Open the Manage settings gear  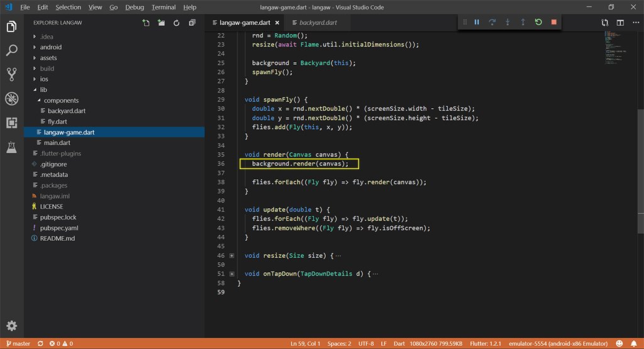(x=11, y=326)
